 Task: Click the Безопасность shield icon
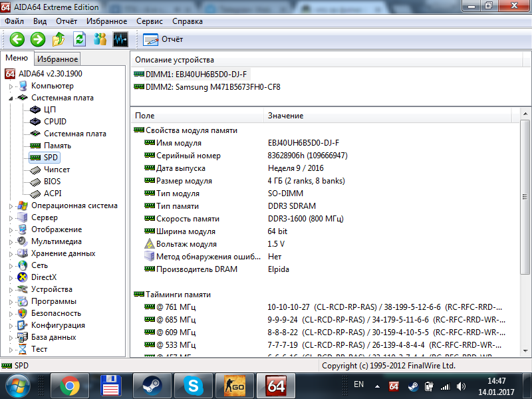pos(23,313)
